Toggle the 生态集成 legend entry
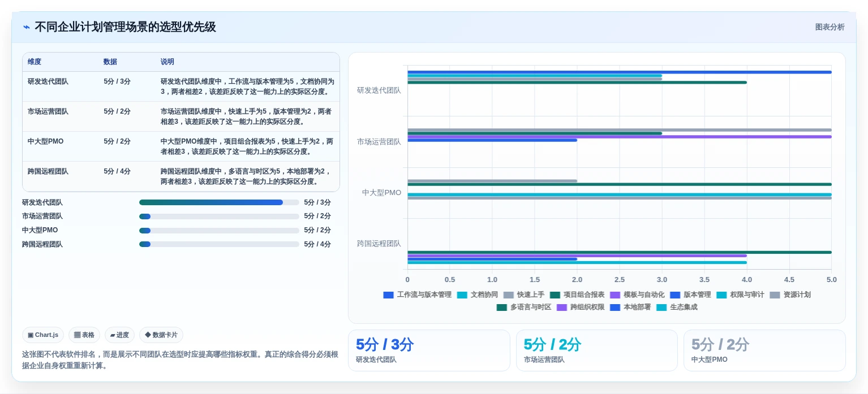The image size is (868, 394). pyautogui.click(x=677, y=307)
